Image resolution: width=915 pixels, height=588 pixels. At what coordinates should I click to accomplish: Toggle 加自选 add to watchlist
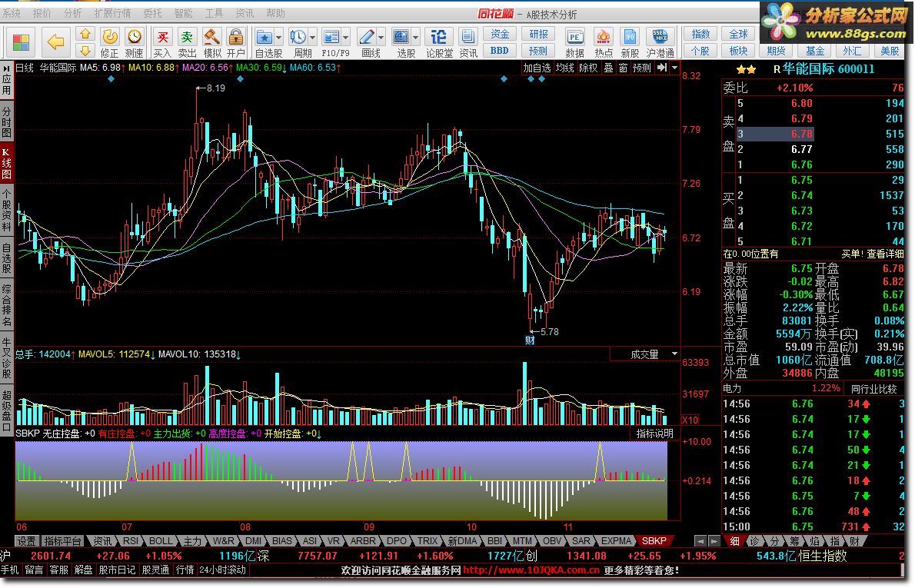(537, 68)
